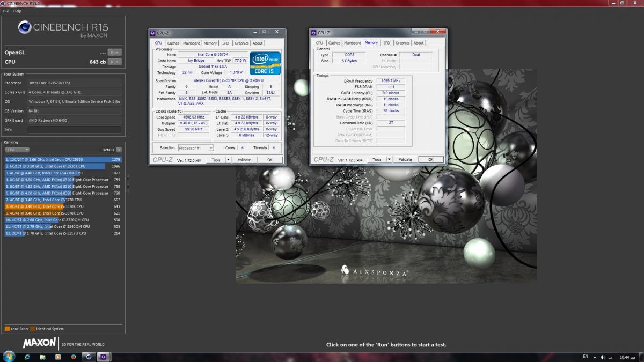
Task: Select the i5-3570K ranking row scoring 621
Action: tap(63, 213)
